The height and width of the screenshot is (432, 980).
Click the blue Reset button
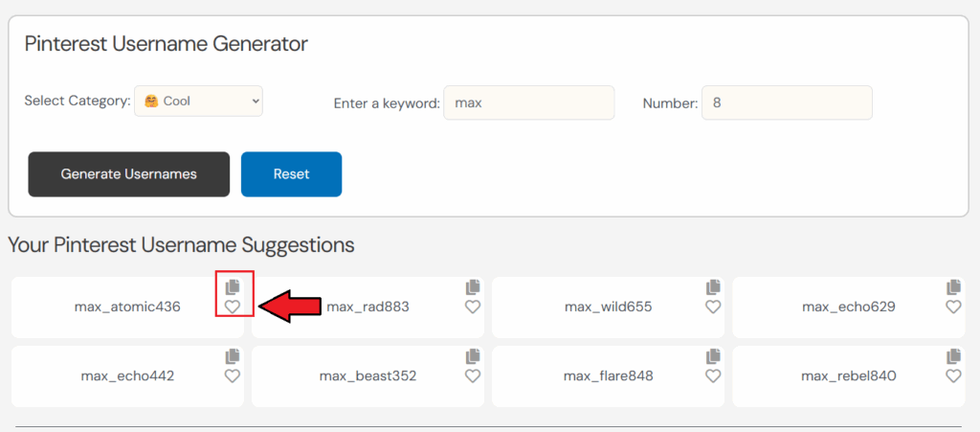tap(291, 173)
